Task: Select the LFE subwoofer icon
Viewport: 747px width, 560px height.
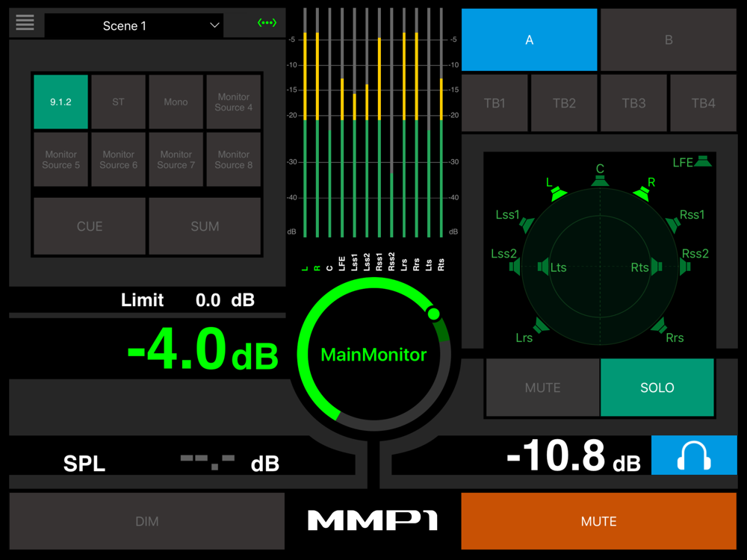Action: pos(703,161)
